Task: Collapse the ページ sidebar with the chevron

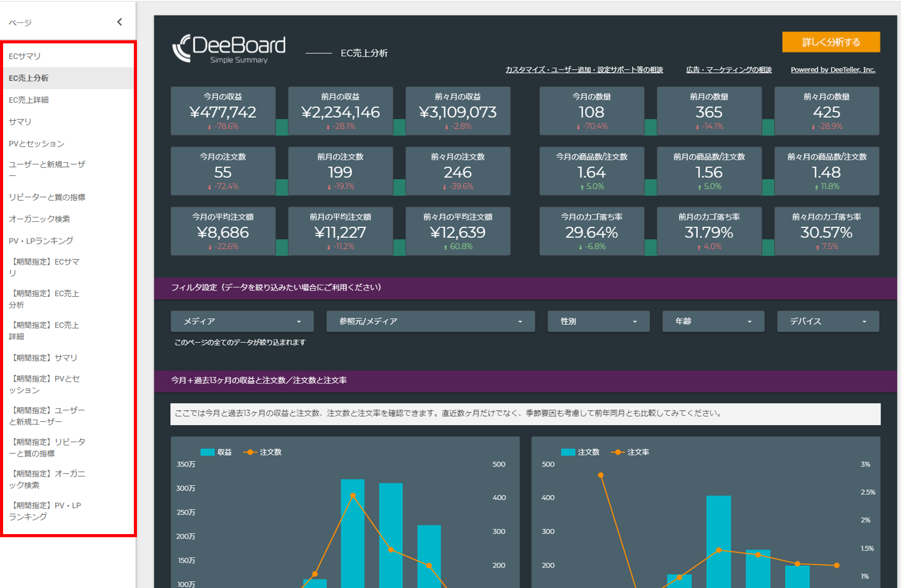Action: click(119, 20)
